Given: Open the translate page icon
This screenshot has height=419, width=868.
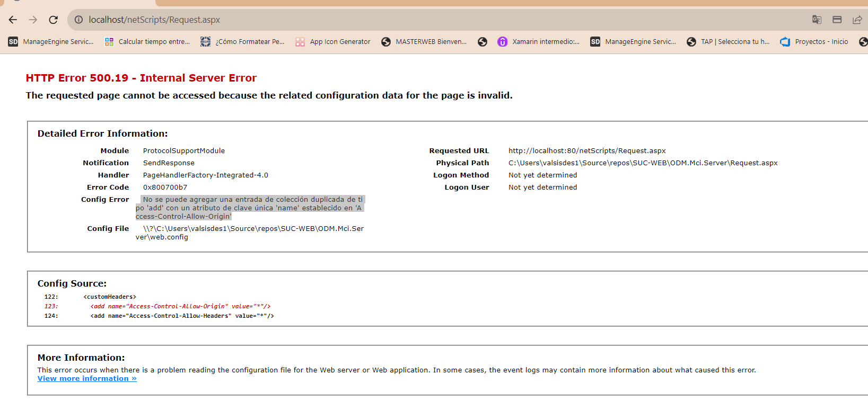Looking at the screenshot, I should pos(817,20).
